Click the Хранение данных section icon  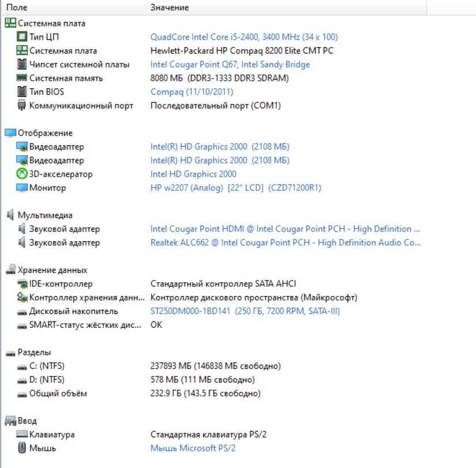coord(11,269)
